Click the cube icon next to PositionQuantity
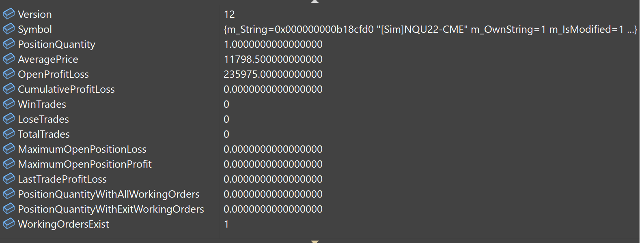 [x=9, y=44]
